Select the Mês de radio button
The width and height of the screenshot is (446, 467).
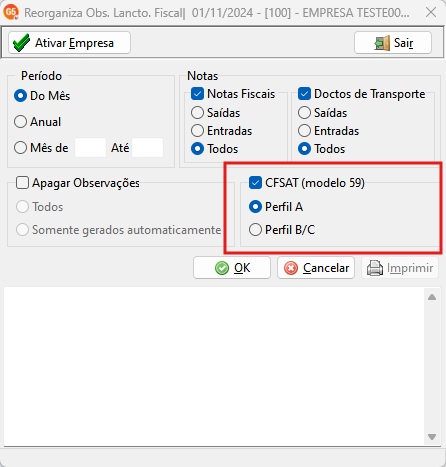click(x=20, y=148)
